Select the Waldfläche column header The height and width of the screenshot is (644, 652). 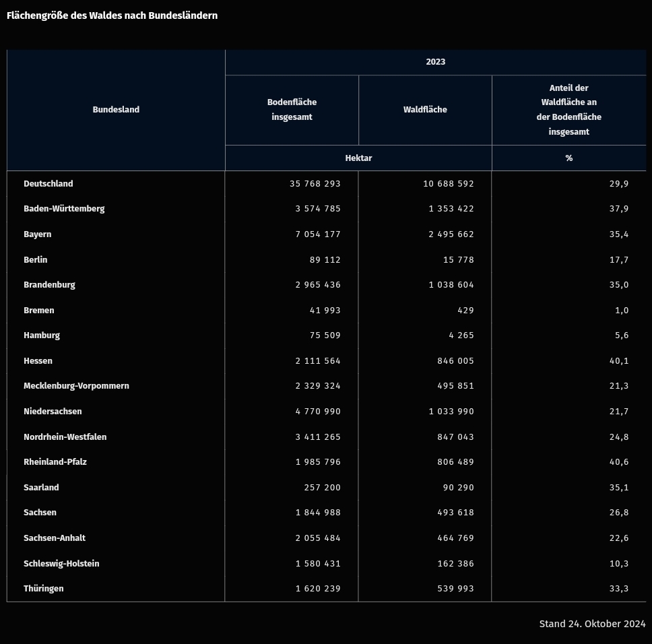[425, 110]
